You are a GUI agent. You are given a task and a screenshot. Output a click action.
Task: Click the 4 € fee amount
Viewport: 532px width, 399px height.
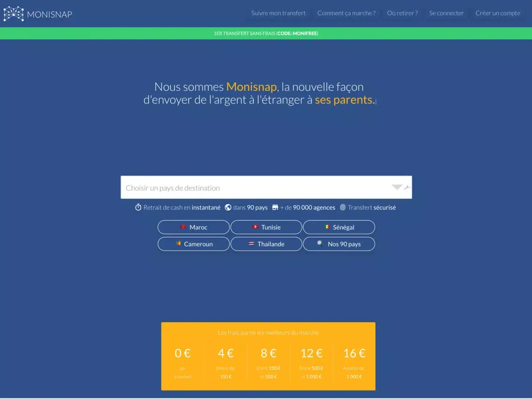point(226,353)
